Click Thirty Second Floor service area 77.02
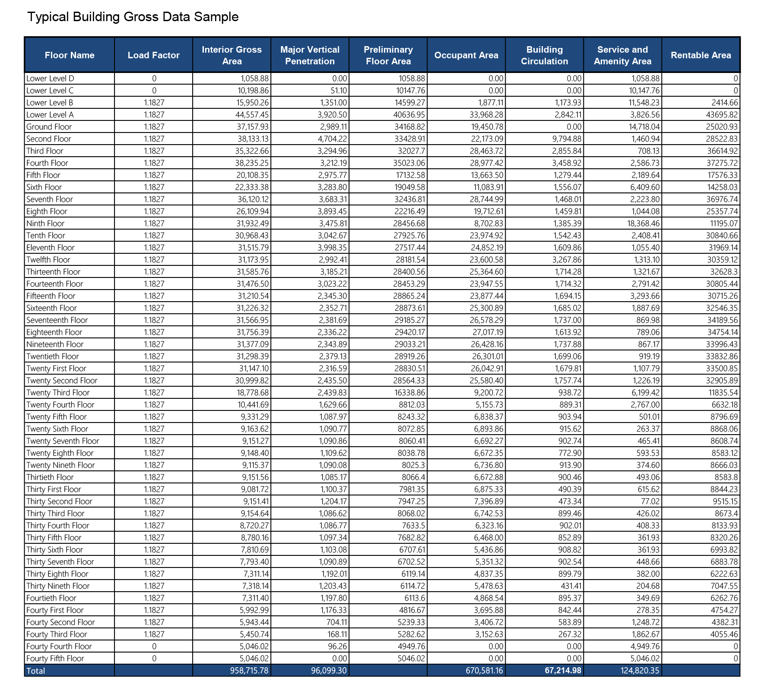 pos(650,501)
